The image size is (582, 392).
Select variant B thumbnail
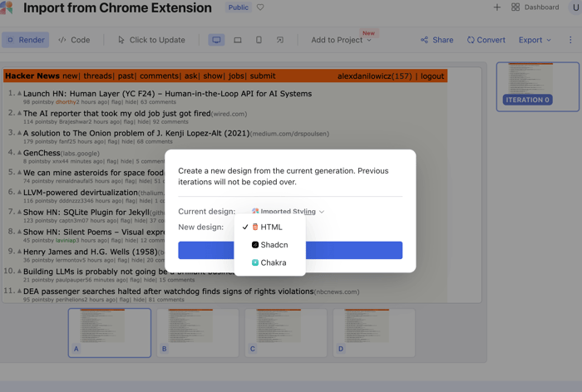point(198,333)
